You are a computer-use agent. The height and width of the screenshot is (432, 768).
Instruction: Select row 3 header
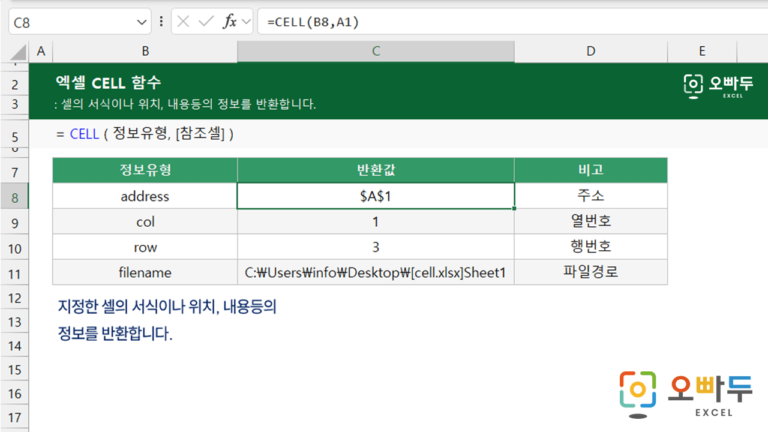15,104
